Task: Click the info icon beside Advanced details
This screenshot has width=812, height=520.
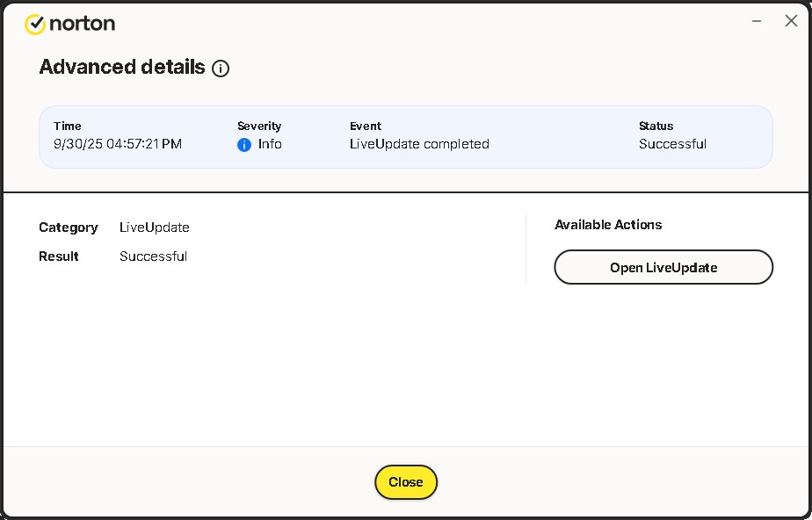Action: (221, 69)
